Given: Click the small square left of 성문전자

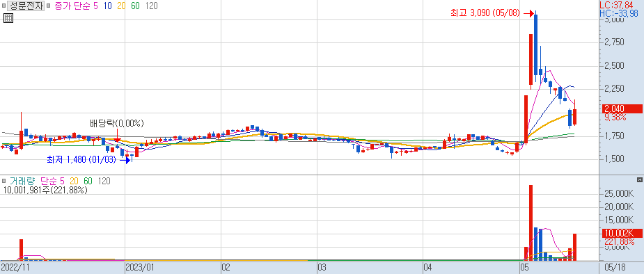Looking at the screenshot, I should 3,6.
